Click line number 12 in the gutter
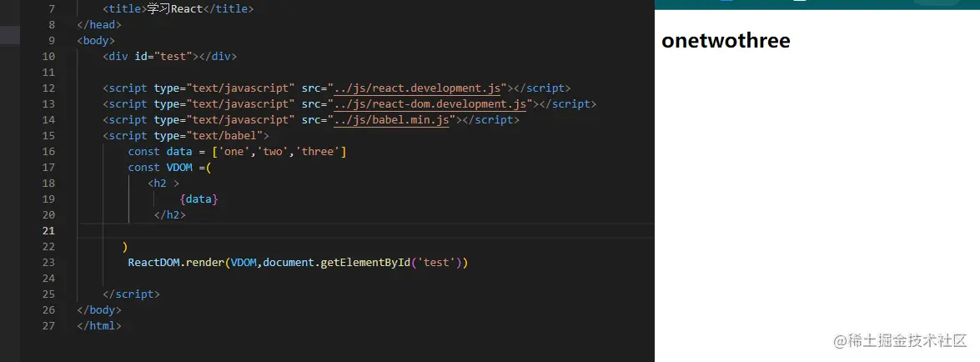The image size is (980, 362). [48, 88]
